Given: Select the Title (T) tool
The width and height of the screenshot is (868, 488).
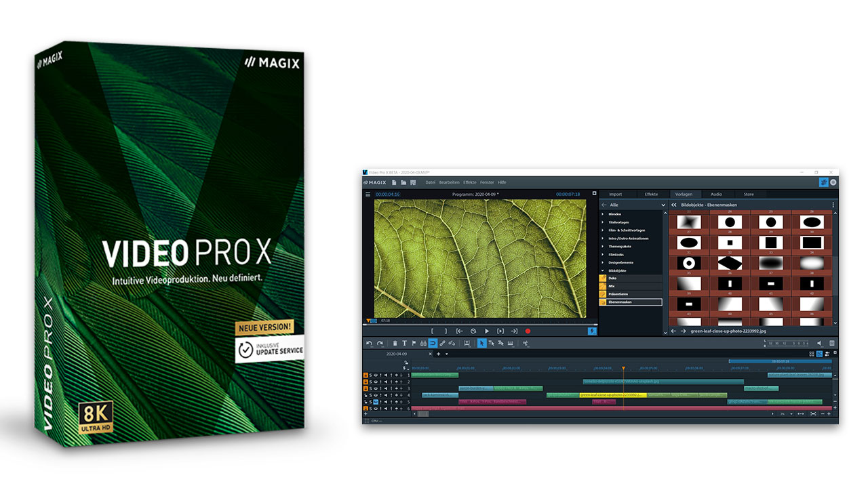Looking at the screenshot, I should [x=405, y=344].
